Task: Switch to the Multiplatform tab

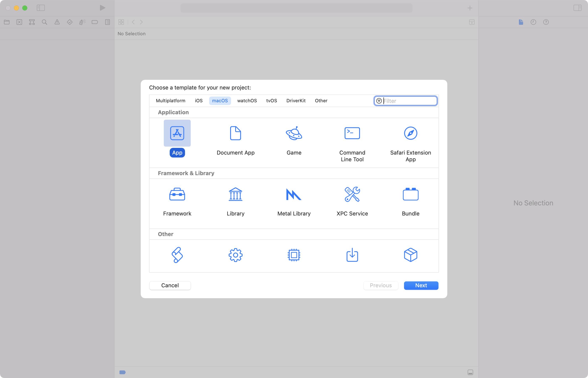Action: [170, 100]
